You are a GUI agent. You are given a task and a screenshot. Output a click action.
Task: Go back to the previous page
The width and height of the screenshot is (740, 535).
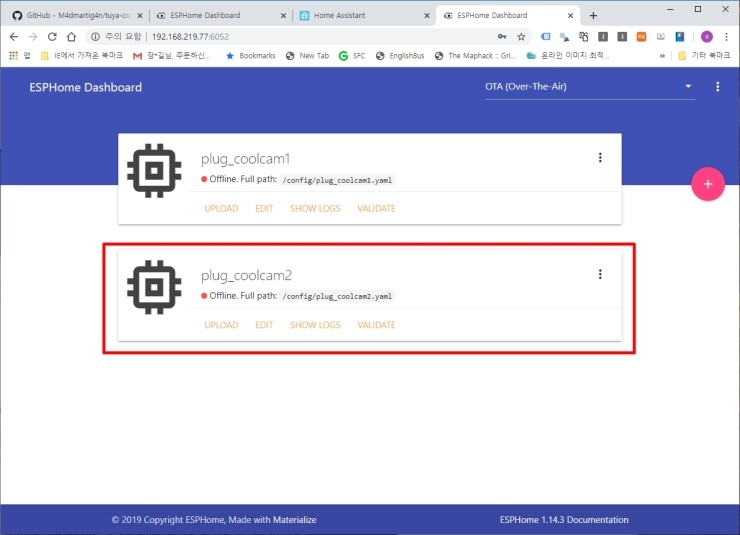point(14,36)
